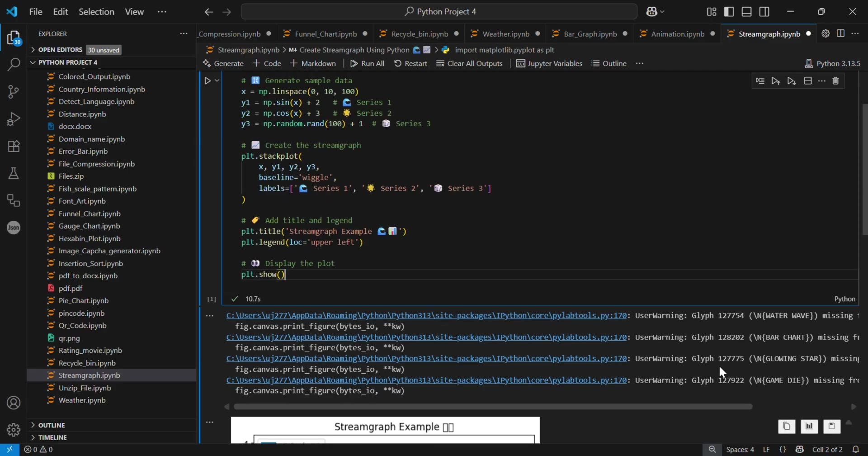This screenshot has height=456, width=868.
Task: Click the Python Project 4 search box
Action: [x=439, y=12]
